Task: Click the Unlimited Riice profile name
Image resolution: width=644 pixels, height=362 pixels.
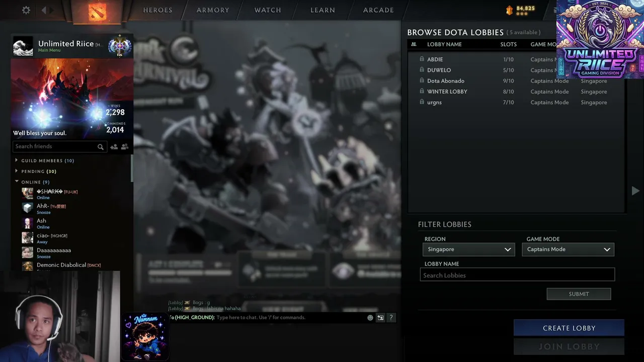Action: click(x=66, y=44)
